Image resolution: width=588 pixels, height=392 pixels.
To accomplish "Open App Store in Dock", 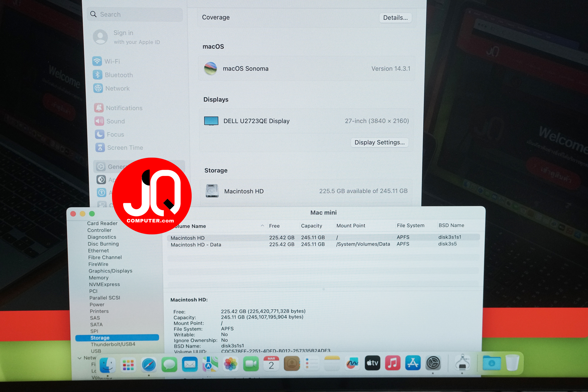I will (x=413, y=363).
